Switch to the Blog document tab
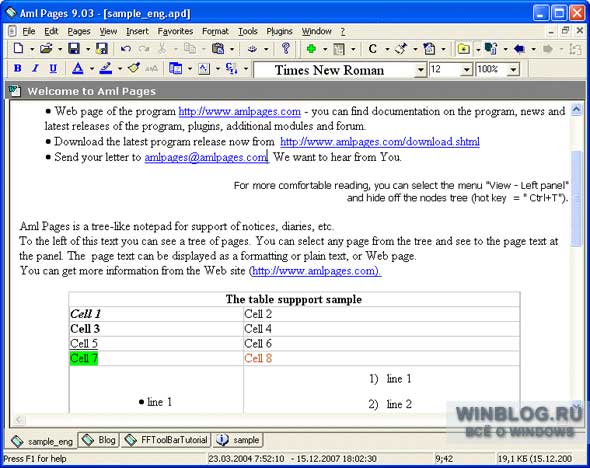590x468 pixels. click(99, 439)
